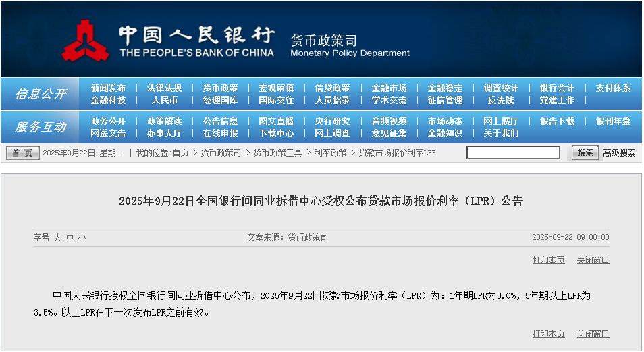The image size is (644, 352).
Task: Click the 搜索 search button
Action: point(585,153)
